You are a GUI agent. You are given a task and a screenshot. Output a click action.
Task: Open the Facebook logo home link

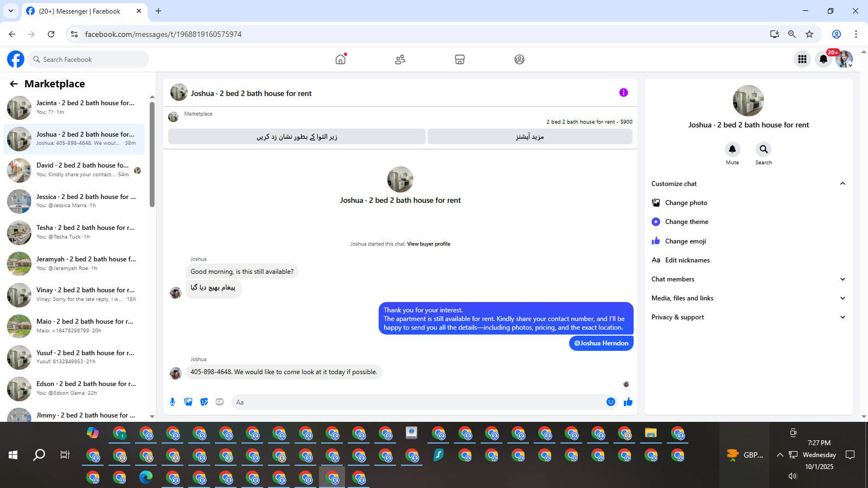point(16,59)
